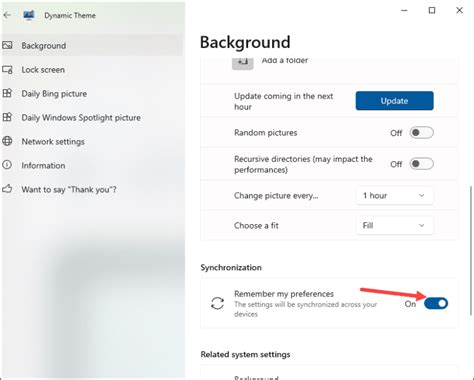
Task: Maximize the Dynamic Theme window
Action: point(432,10)
